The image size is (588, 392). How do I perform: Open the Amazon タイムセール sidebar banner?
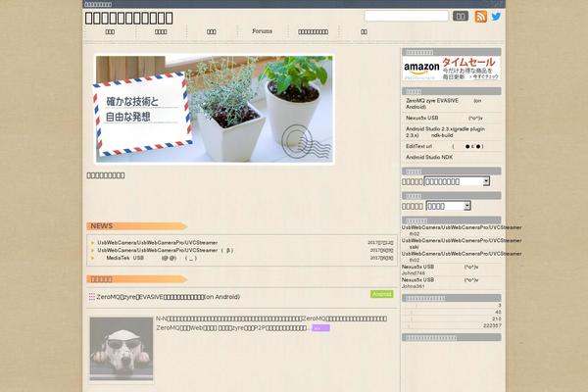pos(452,69)
